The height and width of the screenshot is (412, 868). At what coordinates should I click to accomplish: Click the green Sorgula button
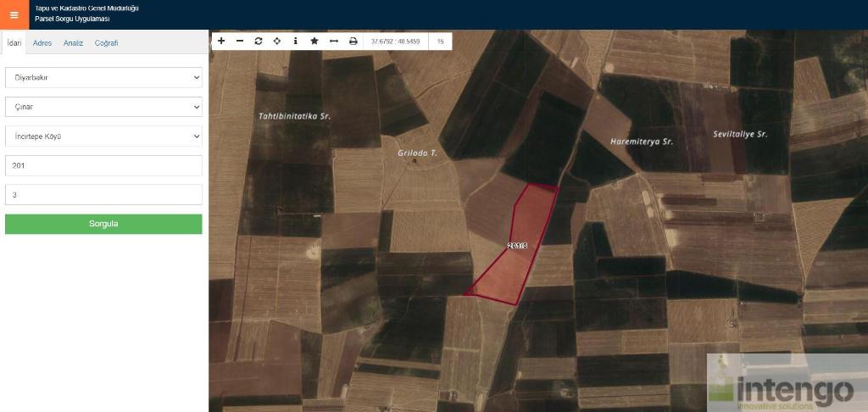[x=103, y=225]
